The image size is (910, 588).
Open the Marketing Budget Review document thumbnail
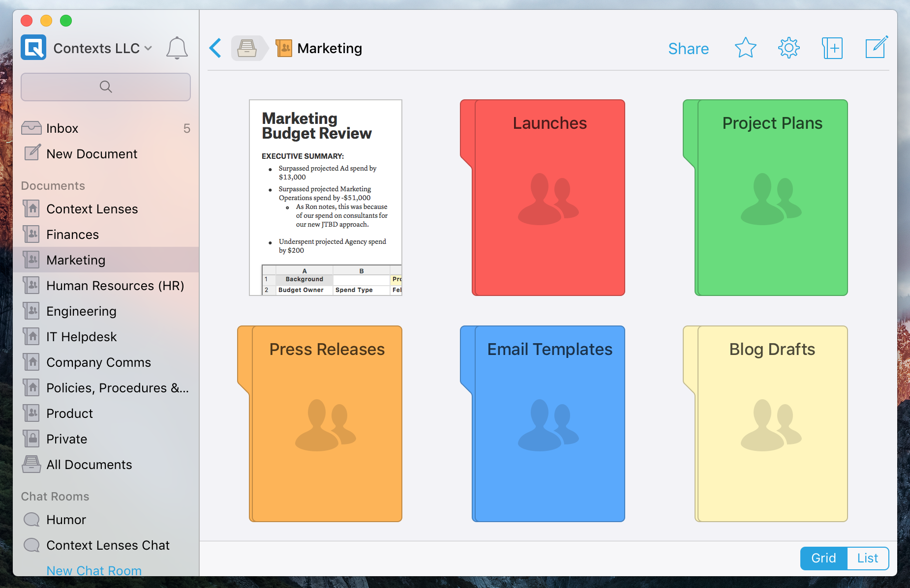(x=326, y=198)
